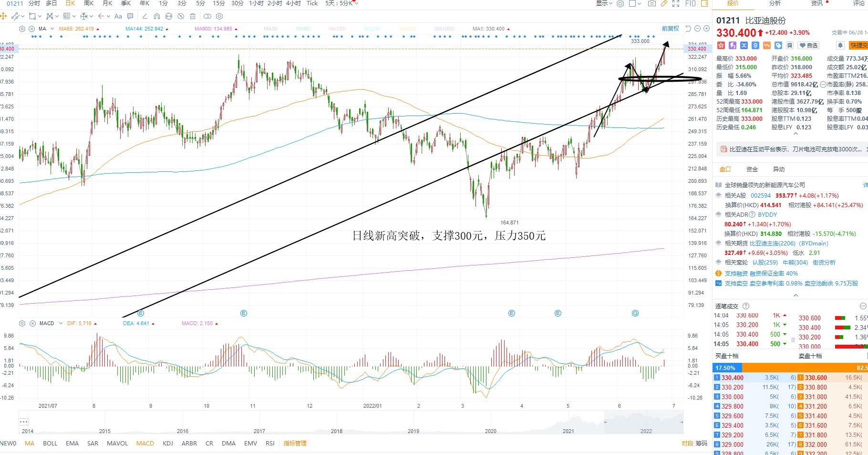Screen dimensions: 868x455
Task: Click the linked-circles overlay tool
Action: coord(207,16)
